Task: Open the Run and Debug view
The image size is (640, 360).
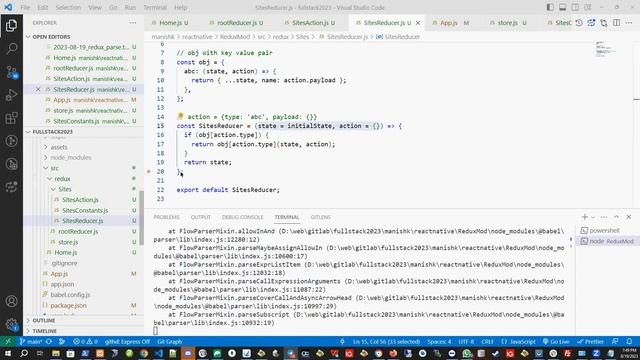Action: 11,95
